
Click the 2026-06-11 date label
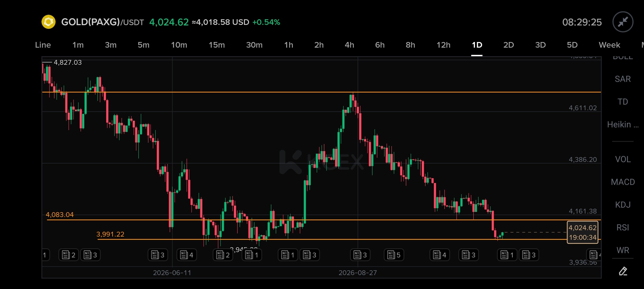[x=172, y=273]
